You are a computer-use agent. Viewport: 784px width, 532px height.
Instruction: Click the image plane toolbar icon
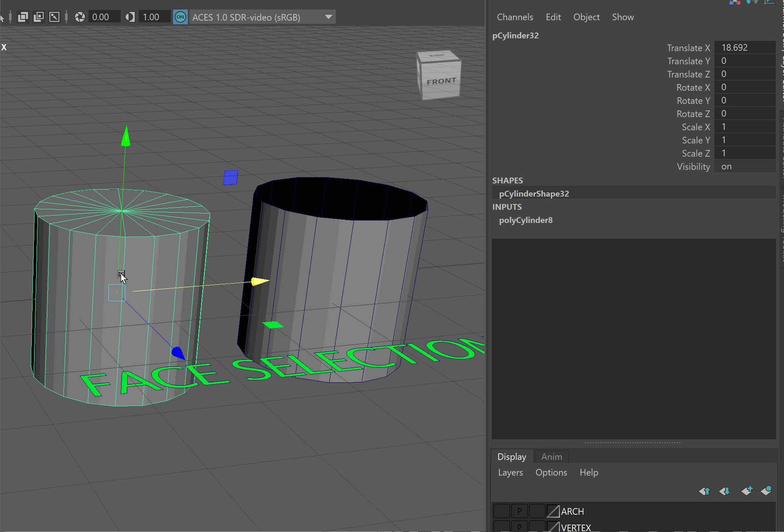tap(54, 17)
